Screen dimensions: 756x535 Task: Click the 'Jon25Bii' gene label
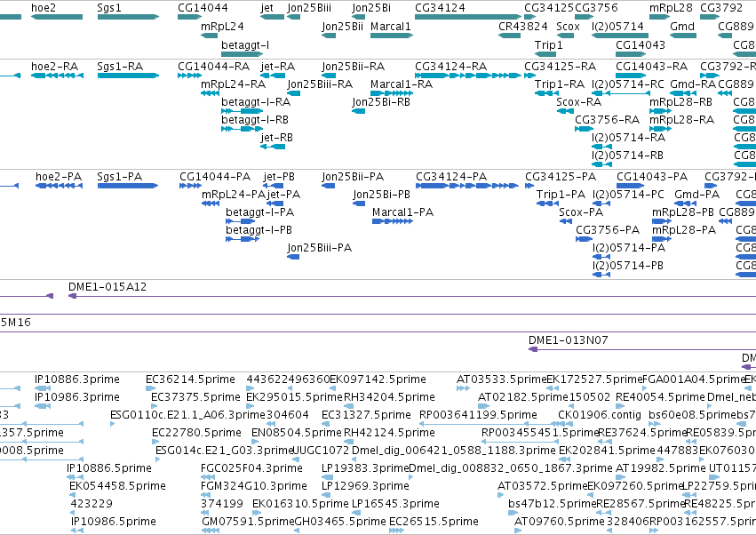342,26
